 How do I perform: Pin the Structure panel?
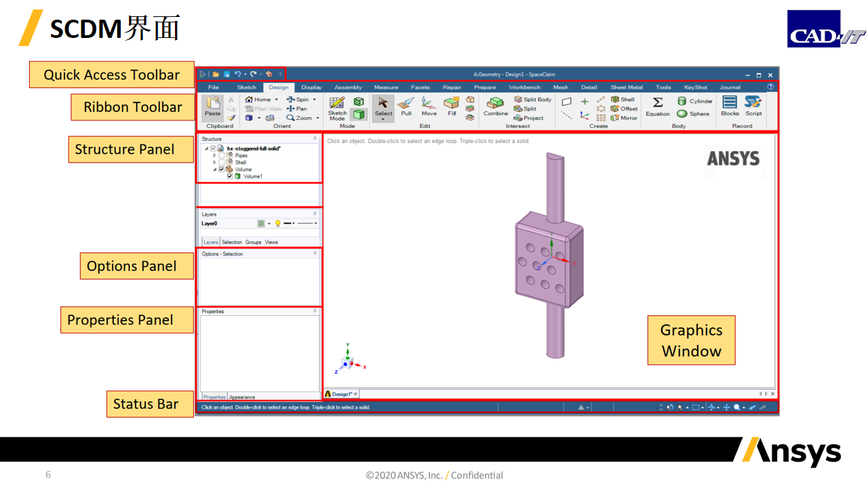point(315,138)
